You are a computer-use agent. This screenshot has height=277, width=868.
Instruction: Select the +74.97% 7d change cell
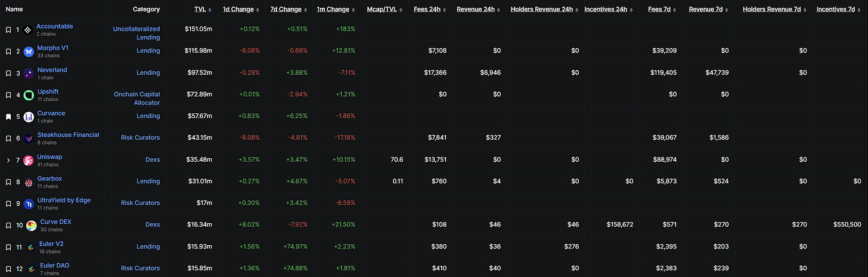point(296,247)
